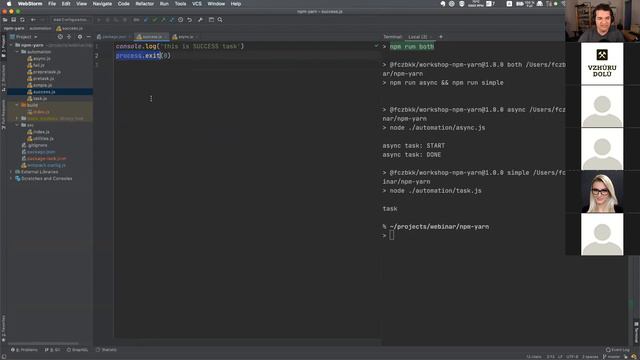Switch to the async.js editor tab

tap(184, 37)
